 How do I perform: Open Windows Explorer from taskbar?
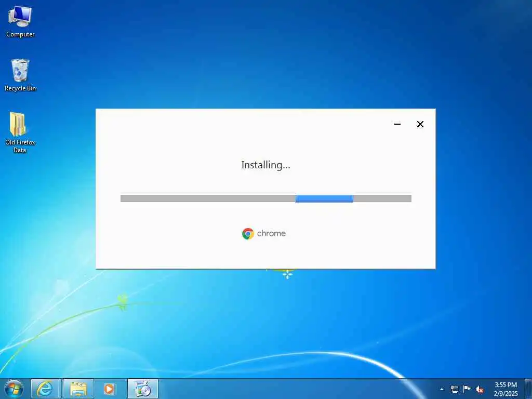(78, 389)
